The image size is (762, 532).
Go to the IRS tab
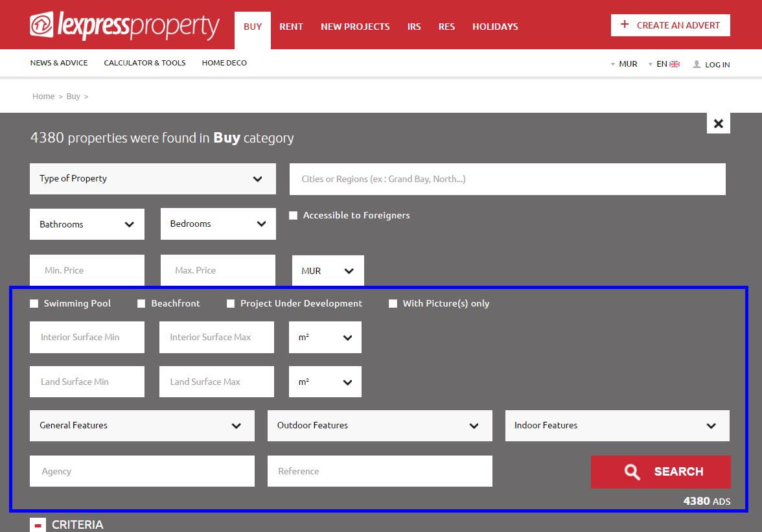pyautogui.click(x=414, y=27)
